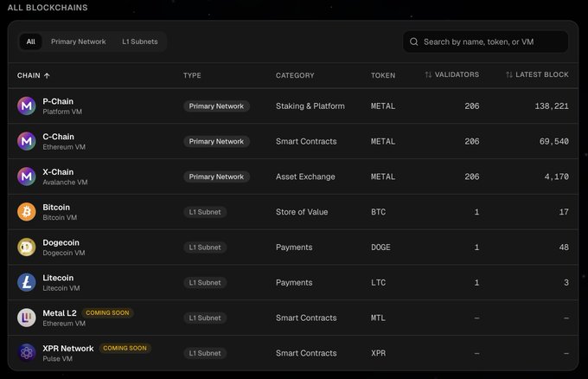Toggle Chain column sort arrow
This screenshot has width=588, height=379.
(x=47, y=75)
